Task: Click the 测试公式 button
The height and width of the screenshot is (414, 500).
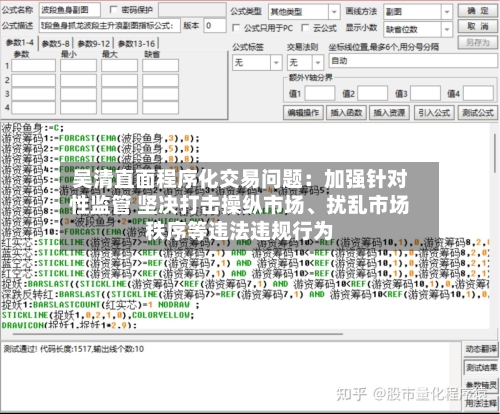Action: [478, 113]
